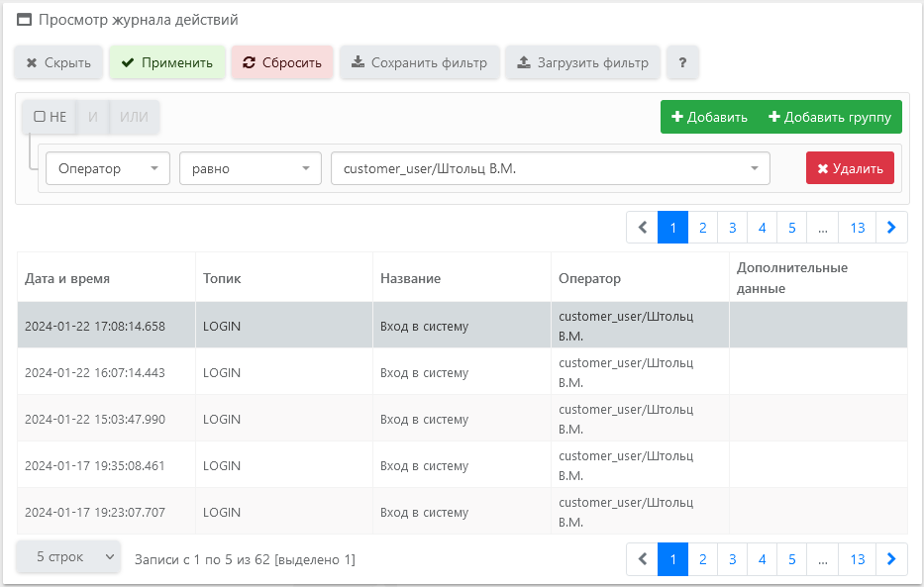Load filter via Загрузить фильтр
Screen dimensions: 924x587
click(x=582, y=62)
